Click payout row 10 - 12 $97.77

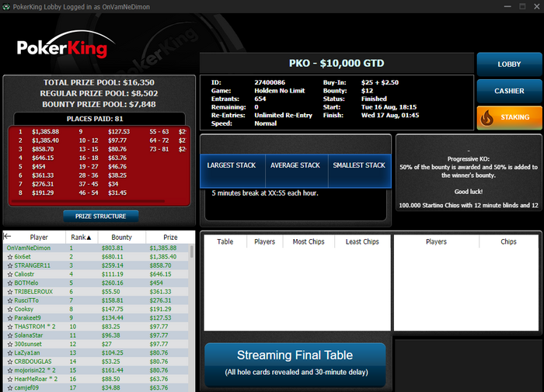pos(103,140)
